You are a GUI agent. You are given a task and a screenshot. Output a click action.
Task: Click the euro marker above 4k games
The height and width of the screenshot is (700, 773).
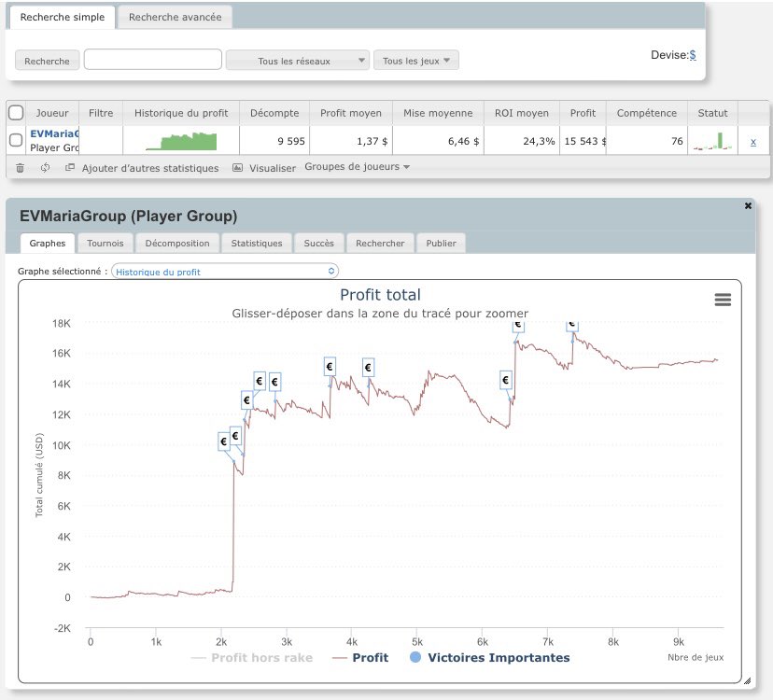click(368, 367)
